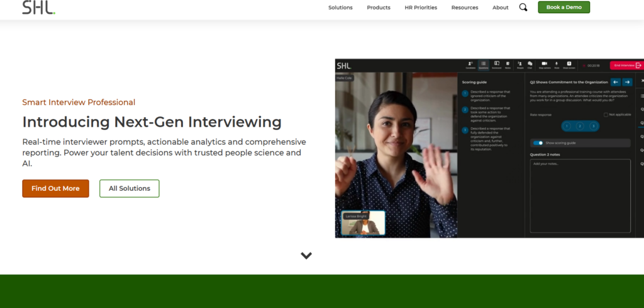The width and height of the screenshot is (644, 308).
Task: Open the HR Priorities menu
Action: (421, 8)
